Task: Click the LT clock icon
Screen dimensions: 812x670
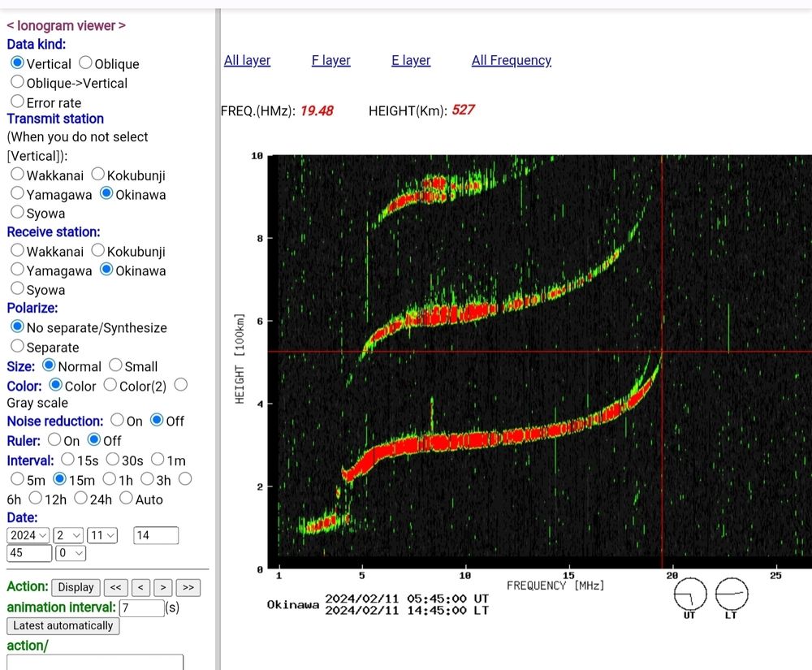Action: coord(731,594)
